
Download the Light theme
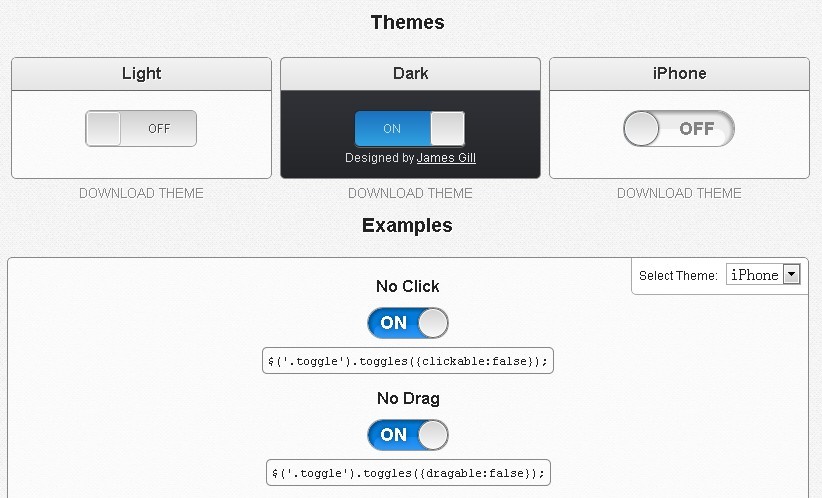pyautogui.click(x=141, y=193)
